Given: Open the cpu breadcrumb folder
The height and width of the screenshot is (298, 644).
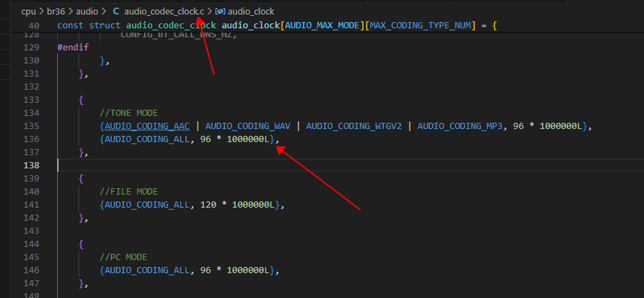Looking at the screenshot, I should click(28, 12).
